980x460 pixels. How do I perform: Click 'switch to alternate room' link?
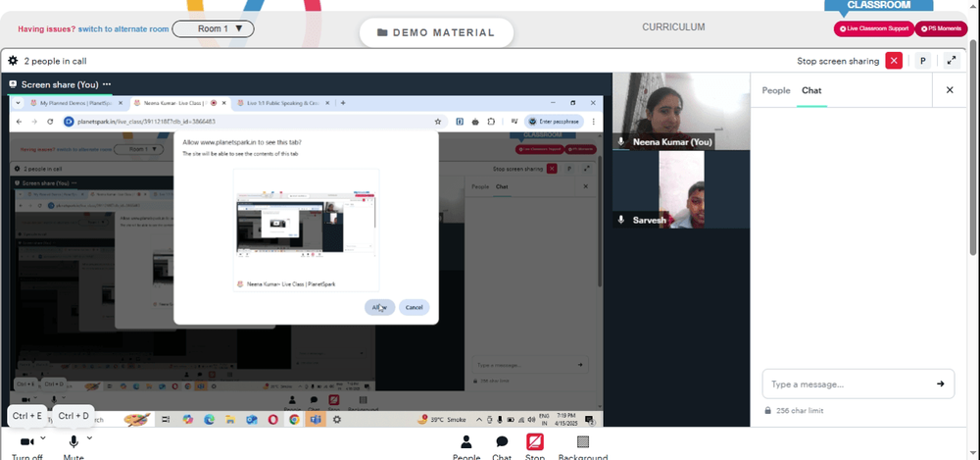point(123,28)
